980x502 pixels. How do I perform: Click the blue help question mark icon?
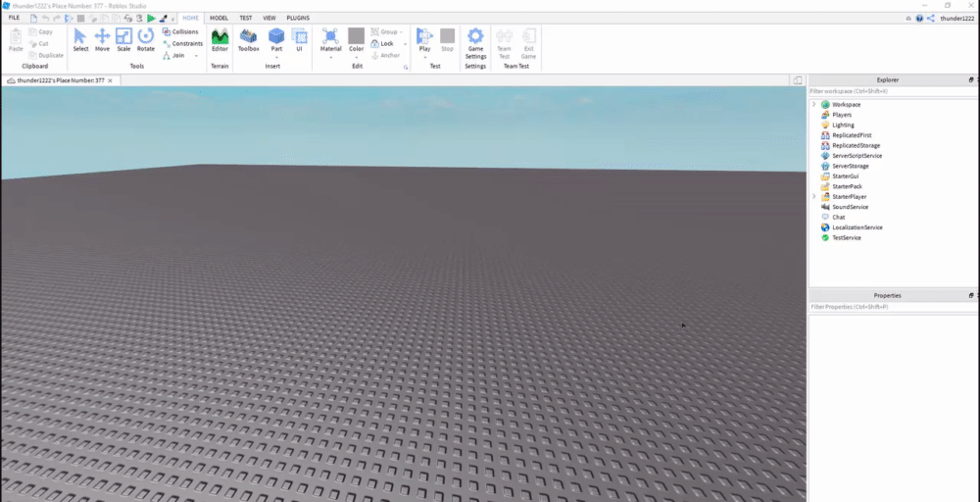919,18
